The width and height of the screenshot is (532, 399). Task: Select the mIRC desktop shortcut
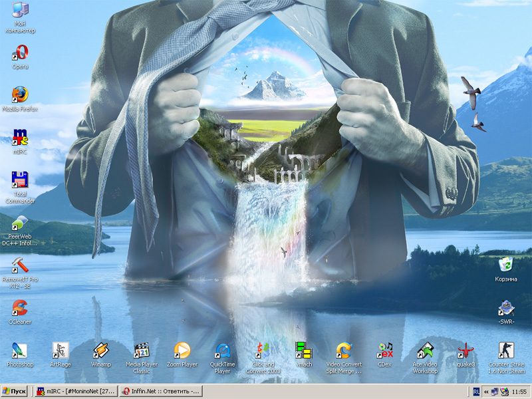pos(20,137)
